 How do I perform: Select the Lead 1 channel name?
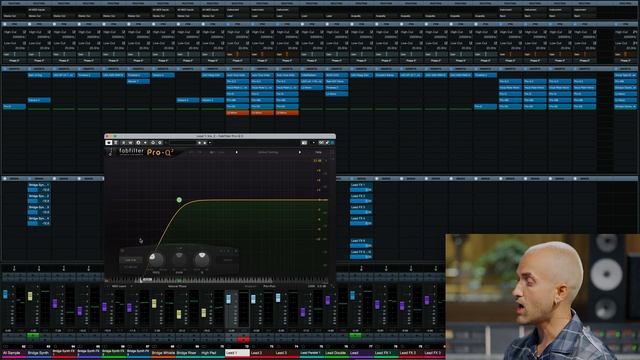pos(237,353)
